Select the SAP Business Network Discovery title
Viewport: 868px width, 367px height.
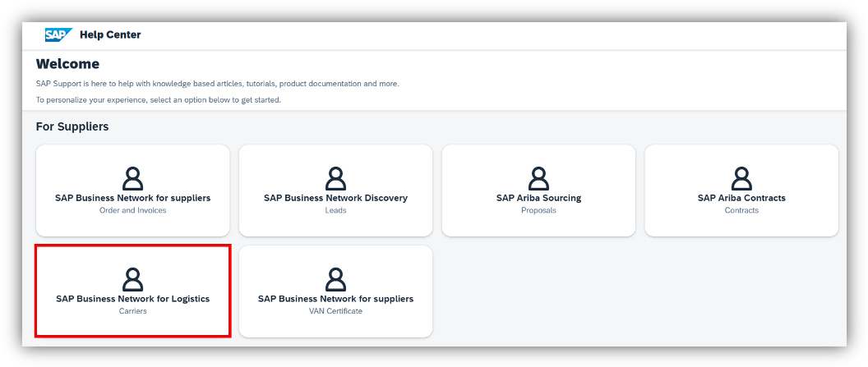coord(335,198)
